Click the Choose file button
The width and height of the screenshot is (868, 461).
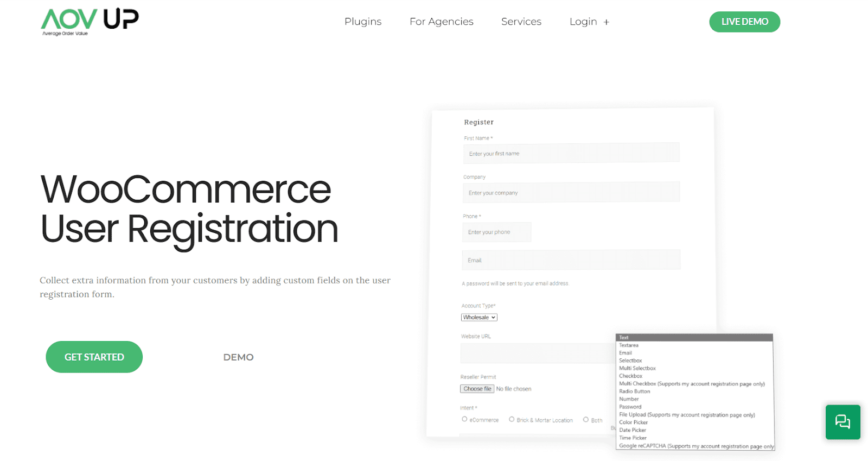477,389
